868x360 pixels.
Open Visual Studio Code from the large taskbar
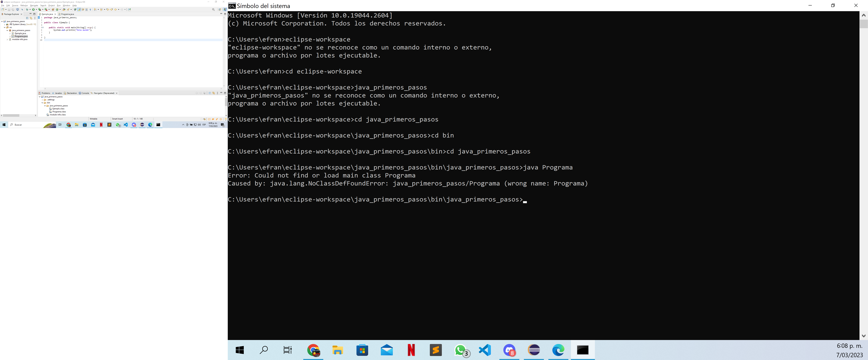click(x=485, y=350)
